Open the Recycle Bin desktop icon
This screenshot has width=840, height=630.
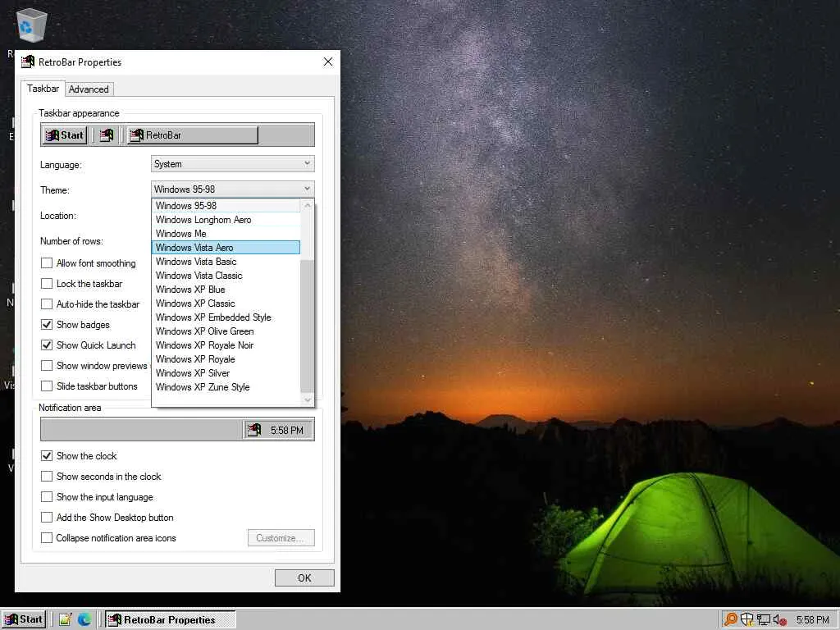click(32, 25)
